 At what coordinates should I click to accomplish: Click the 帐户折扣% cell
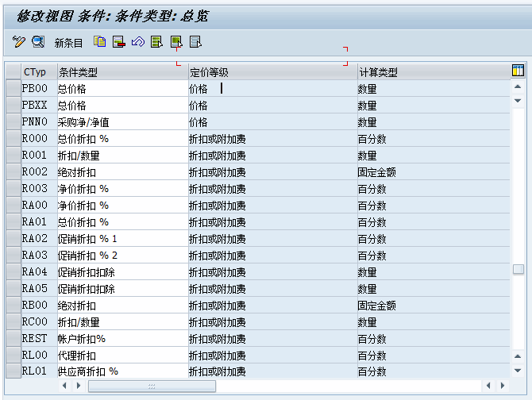[123, 339]
